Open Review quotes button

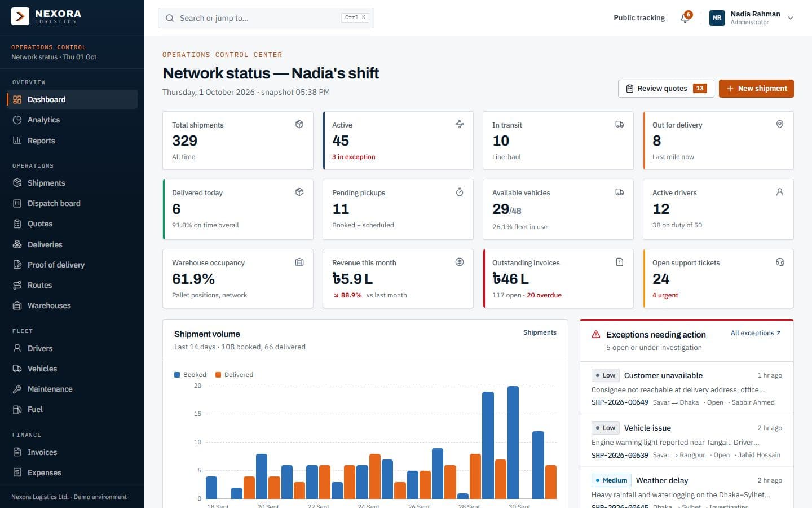[666, 89]
